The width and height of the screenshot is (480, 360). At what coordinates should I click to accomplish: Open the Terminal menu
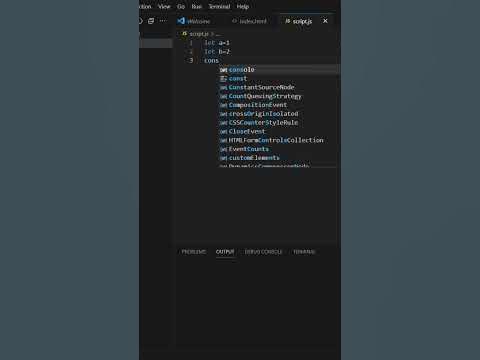pos(219,6)
